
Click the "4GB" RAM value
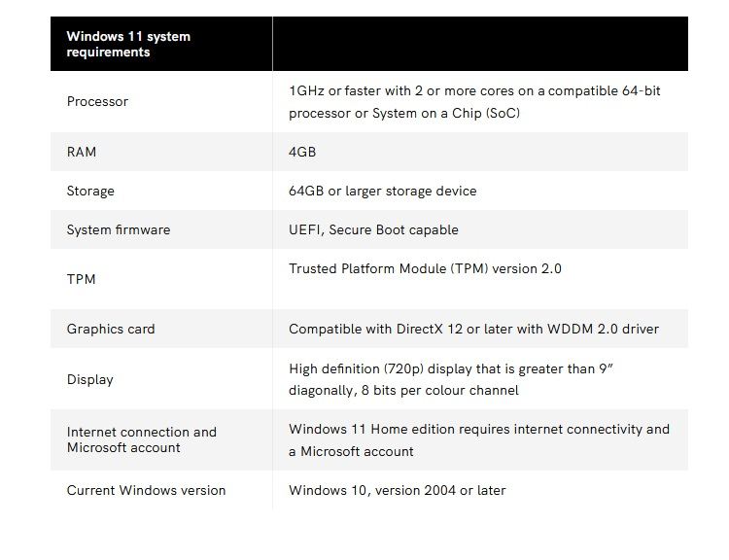click(x=302, y=152)
